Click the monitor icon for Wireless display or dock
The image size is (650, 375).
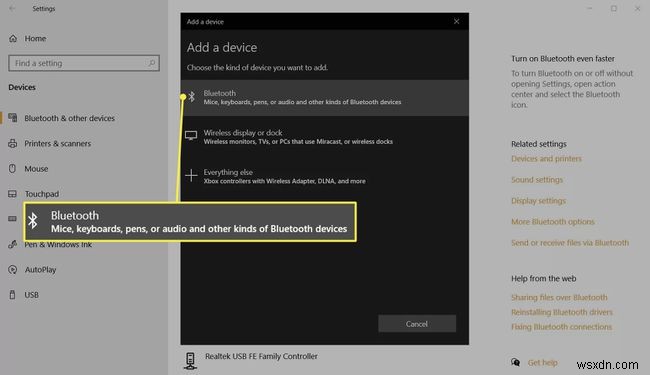tap(191, 135)
